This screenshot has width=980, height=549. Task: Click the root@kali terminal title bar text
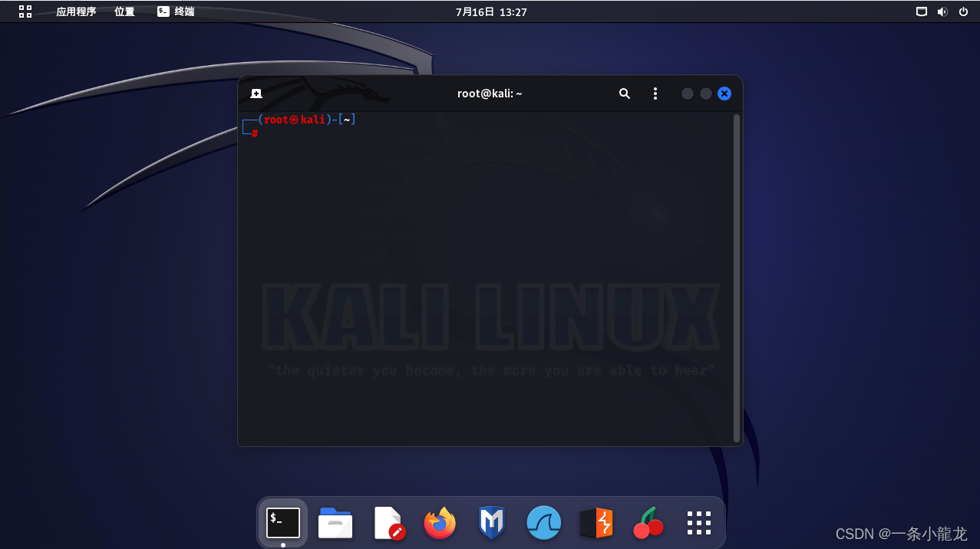[490, 94]
